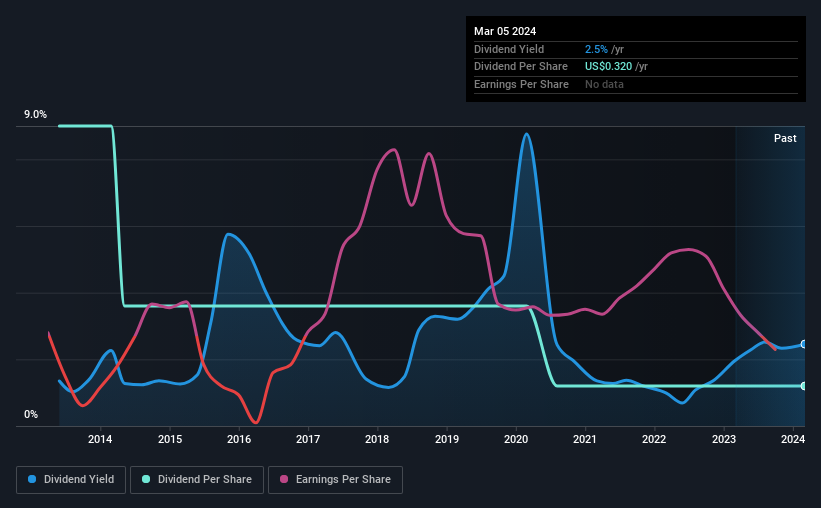Screen dimensions: 821x508
Task: Toggle the Dividend Yield legend series
Action: [71, 479]
